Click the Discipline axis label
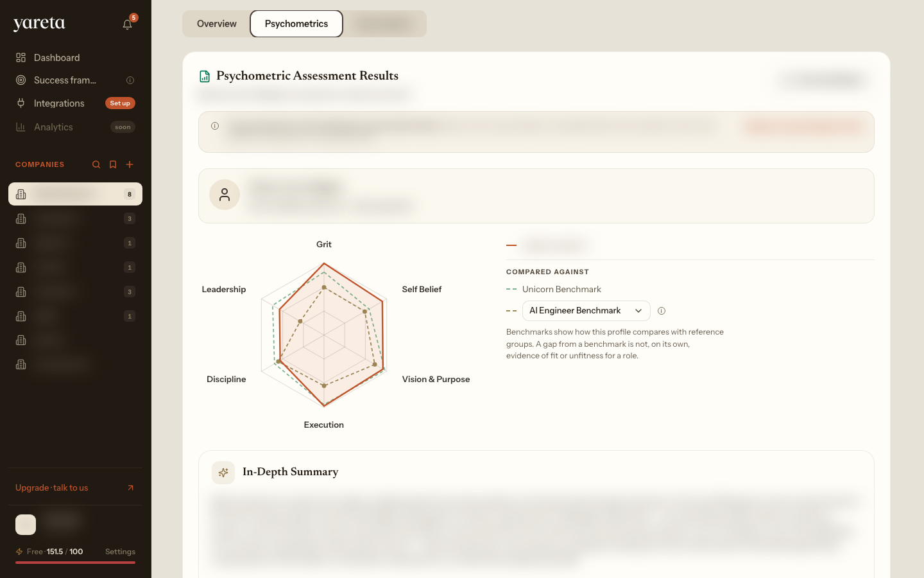The height and width of the screenshot is (578, 924). 227,380
